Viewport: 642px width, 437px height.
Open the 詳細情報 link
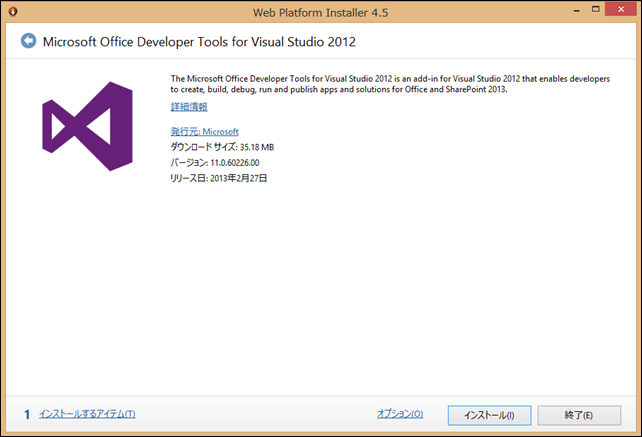(189, 106)
